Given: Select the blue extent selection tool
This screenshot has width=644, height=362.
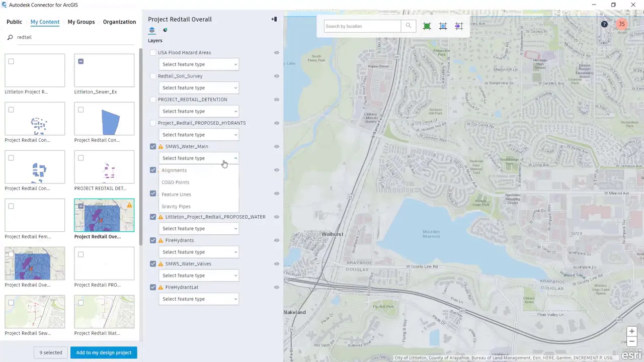Looking at the screenshot, I should [443, 26].
